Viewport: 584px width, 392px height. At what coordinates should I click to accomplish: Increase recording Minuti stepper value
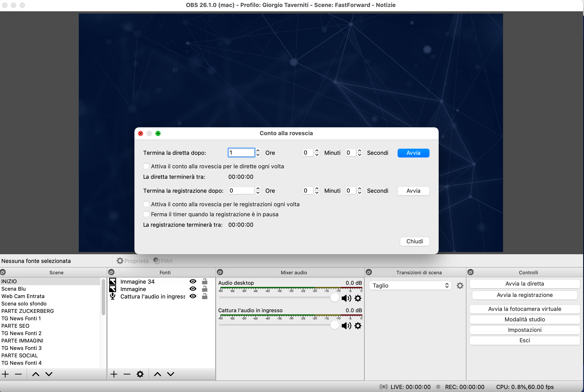(317, 189)
